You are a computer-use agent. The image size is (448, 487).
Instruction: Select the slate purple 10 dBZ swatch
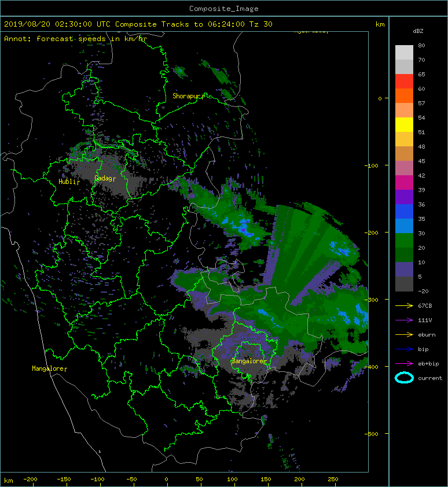[404, 269]
